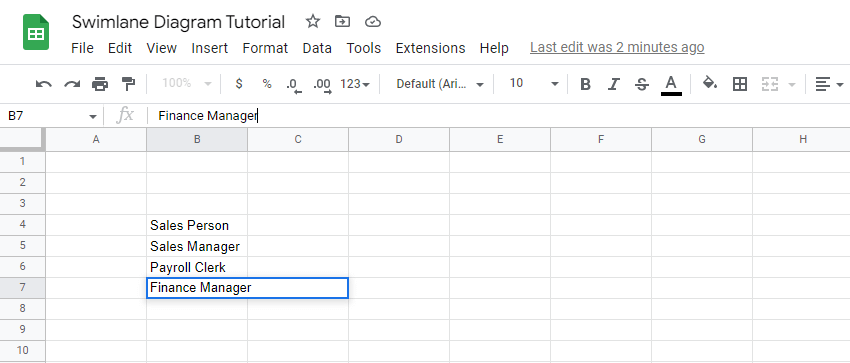This screenshot has height=363, width=850.
Task: Select column A header
Action: click(96, 139)
